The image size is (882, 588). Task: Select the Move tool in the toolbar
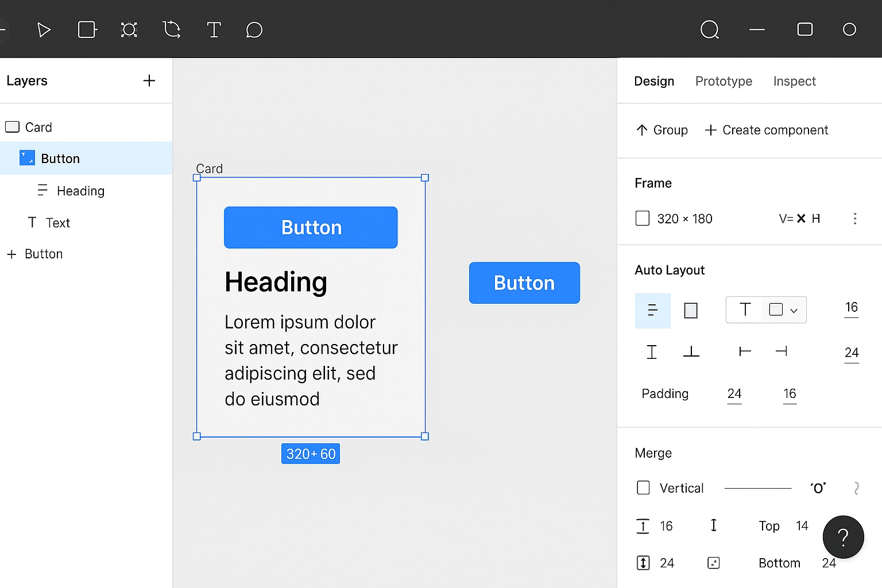click(x=44, y=30)
